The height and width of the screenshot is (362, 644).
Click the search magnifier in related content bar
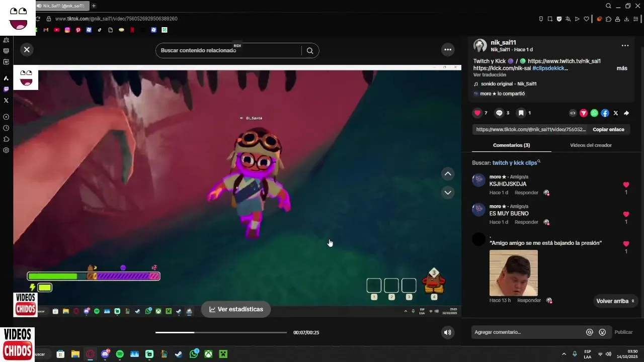(x=310, y=50)
